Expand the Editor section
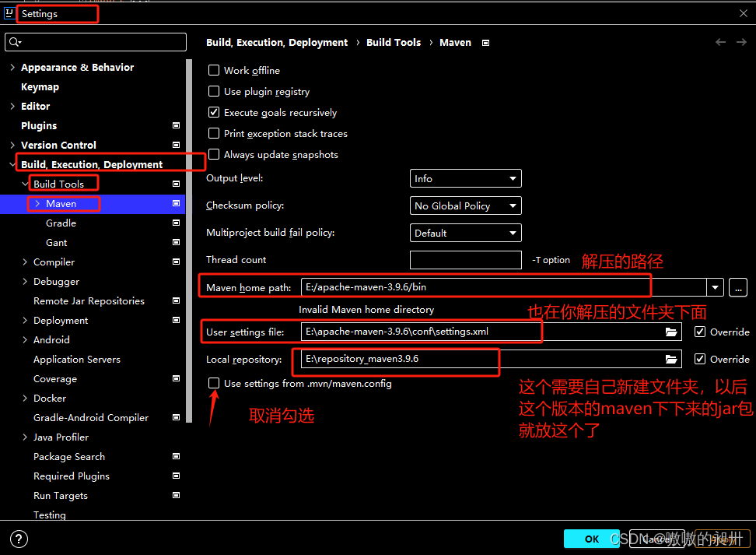 coord(12,106)
